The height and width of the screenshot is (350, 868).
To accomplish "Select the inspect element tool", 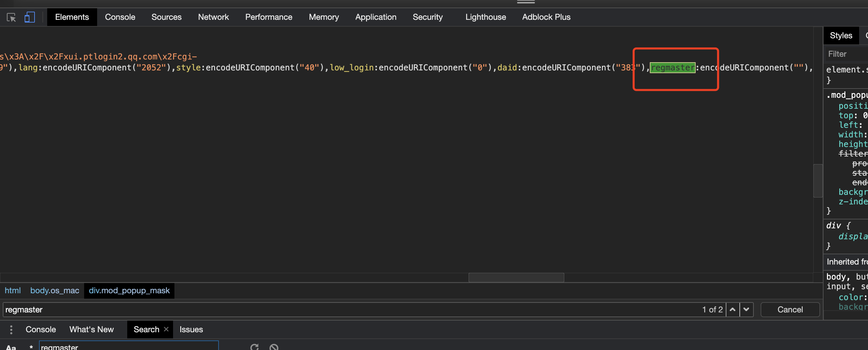I will pos(11,17).
